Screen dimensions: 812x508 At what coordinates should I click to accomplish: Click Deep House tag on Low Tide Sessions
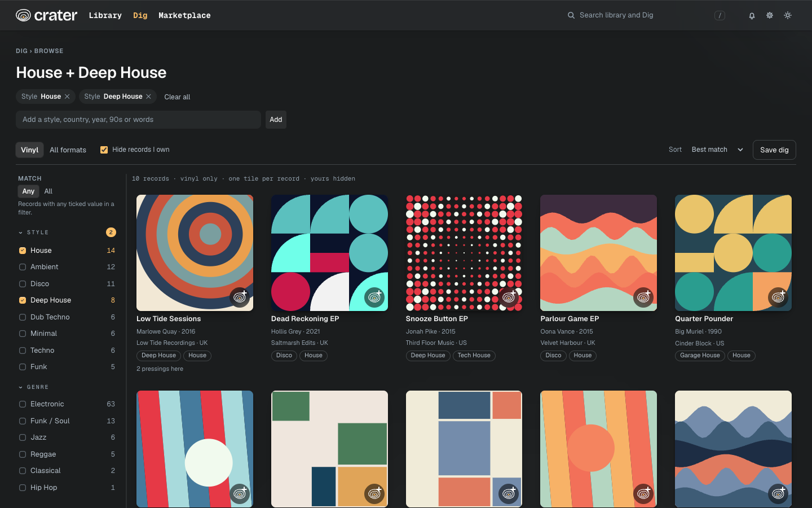coord(158,356)
